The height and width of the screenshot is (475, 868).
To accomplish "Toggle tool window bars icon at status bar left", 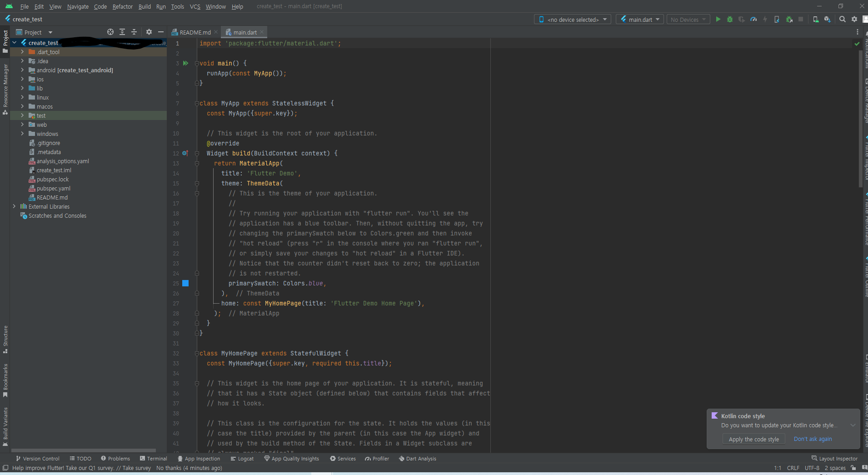I will 5,468.
